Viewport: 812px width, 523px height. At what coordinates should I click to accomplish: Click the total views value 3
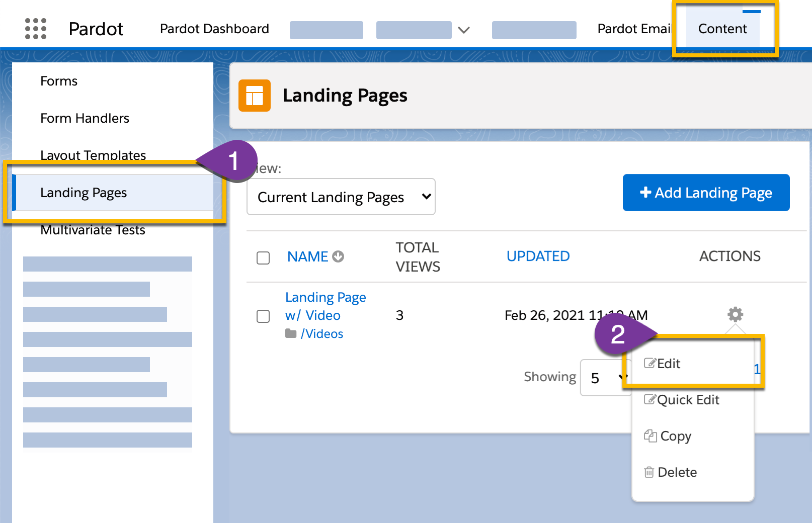coord(399,315)
